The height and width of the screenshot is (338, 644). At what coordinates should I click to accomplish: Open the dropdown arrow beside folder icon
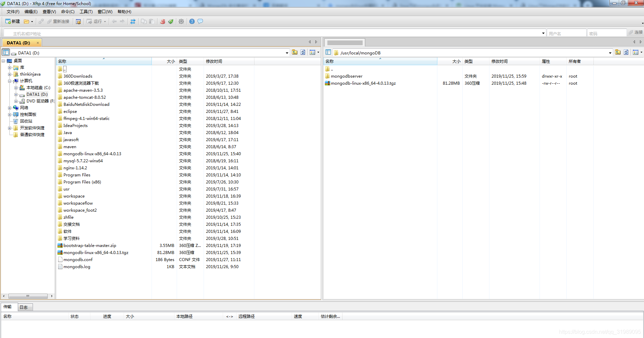click(32, 22)
